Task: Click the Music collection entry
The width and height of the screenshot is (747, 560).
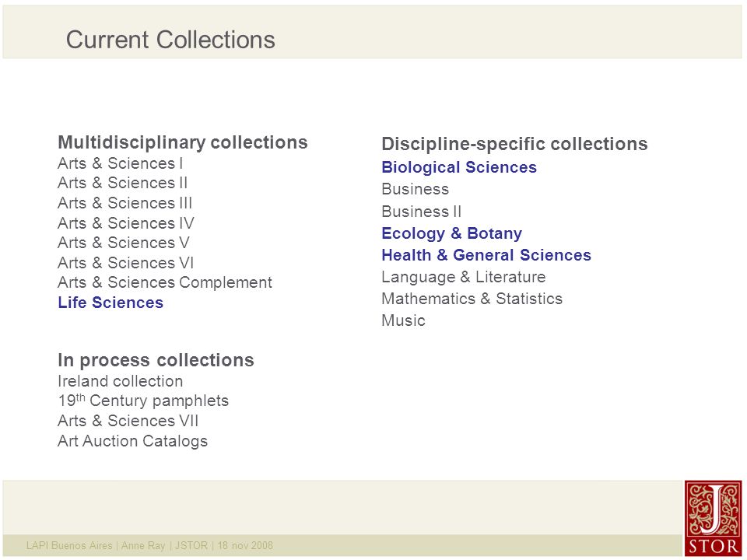Action: [x=404, y=320]
